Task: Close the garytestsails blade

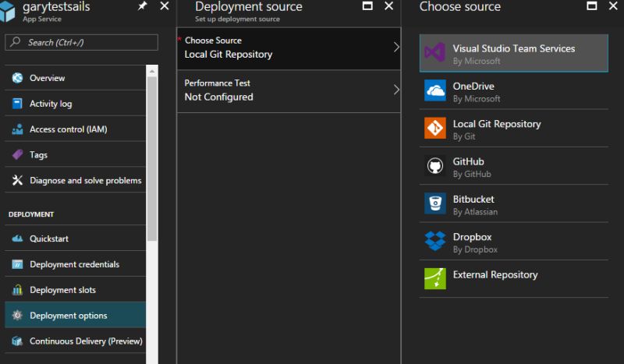Action: click(165, 6)
